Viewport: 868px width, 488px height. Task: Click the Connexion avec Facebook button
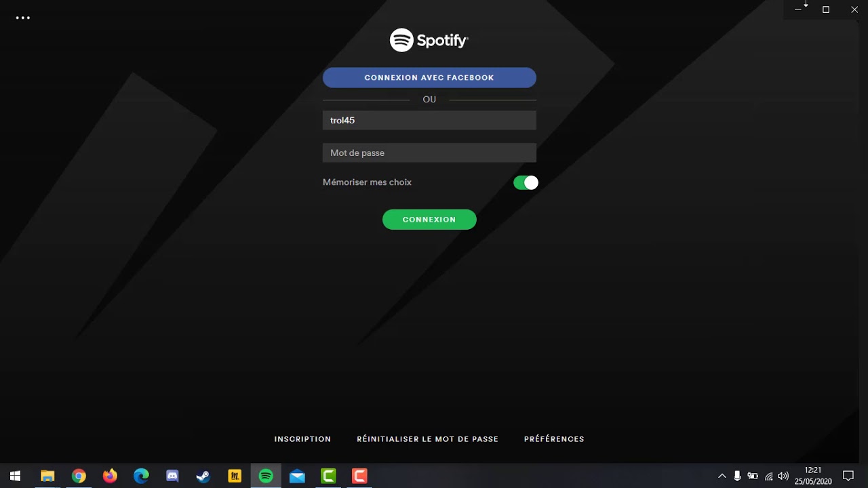[429, 77]
